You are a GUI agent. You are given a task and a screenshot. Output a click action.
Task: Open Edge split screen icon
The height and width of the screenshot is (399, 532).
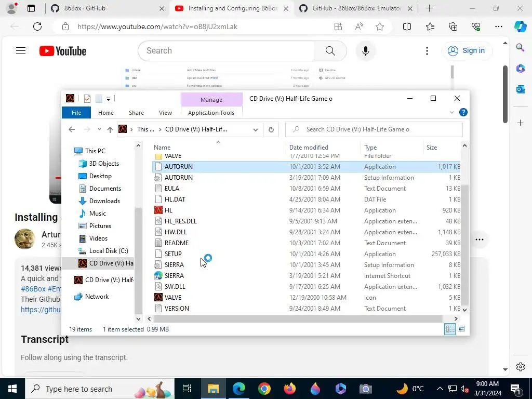coord(407,26)
